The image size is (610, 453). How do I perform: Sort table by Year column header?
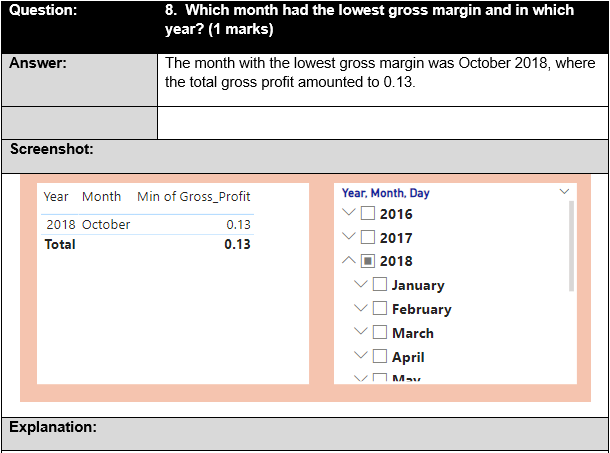point(56,196)
